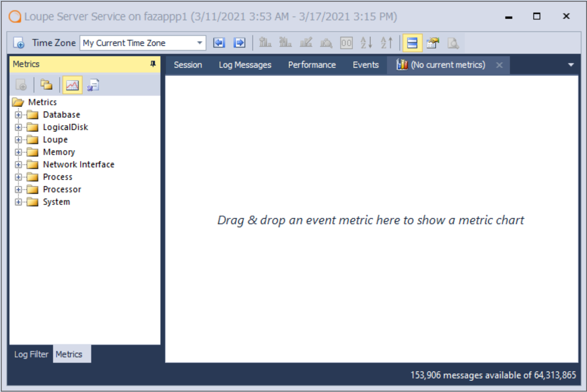This screenshot has width=587, height=392.
Task: Click the new view icon beside Time Zone
Action: point(19,43)
